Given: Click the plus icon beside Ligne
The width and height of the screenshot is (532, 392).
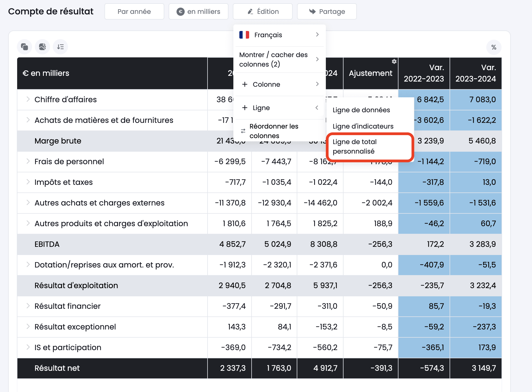Looking at the screenshot, I should [x=245, y=108].
